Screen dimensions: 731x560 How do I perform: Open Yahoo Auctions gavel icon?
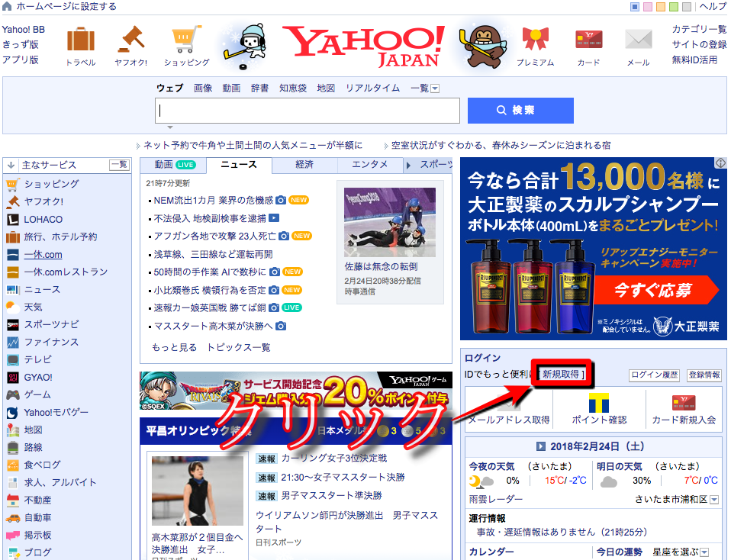(131, 39)
